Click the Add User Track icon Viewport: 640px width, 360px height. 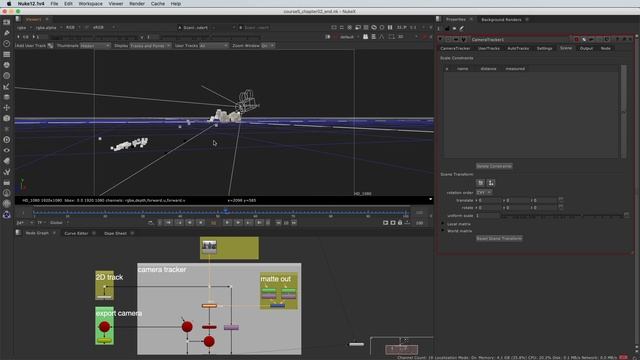point(50,46)
